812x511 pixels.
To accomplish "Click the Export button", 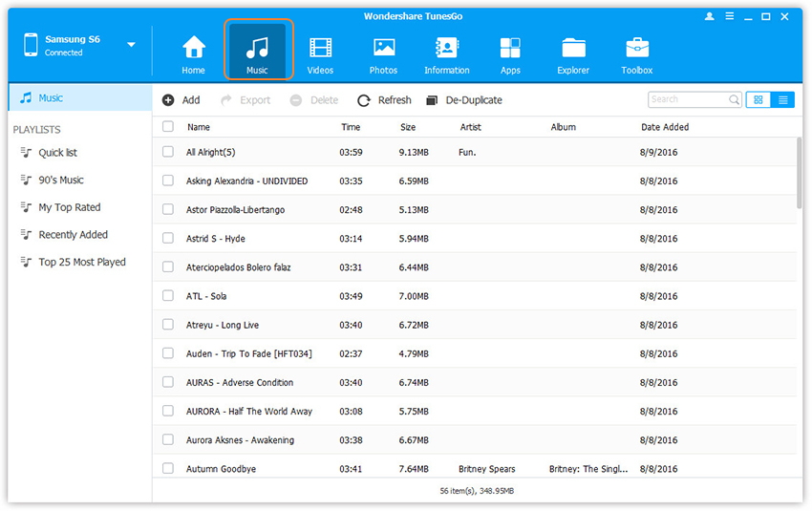I will (246, 100).
